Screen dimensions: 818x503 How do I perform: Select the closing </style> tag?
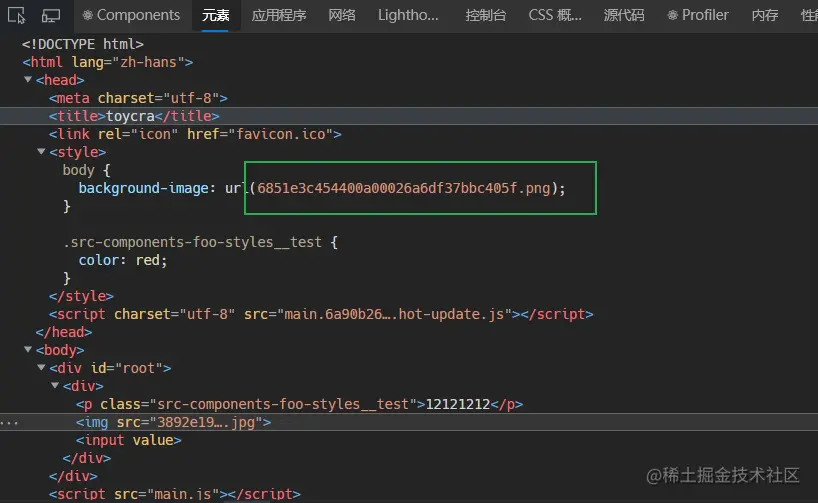click(81, 296)
